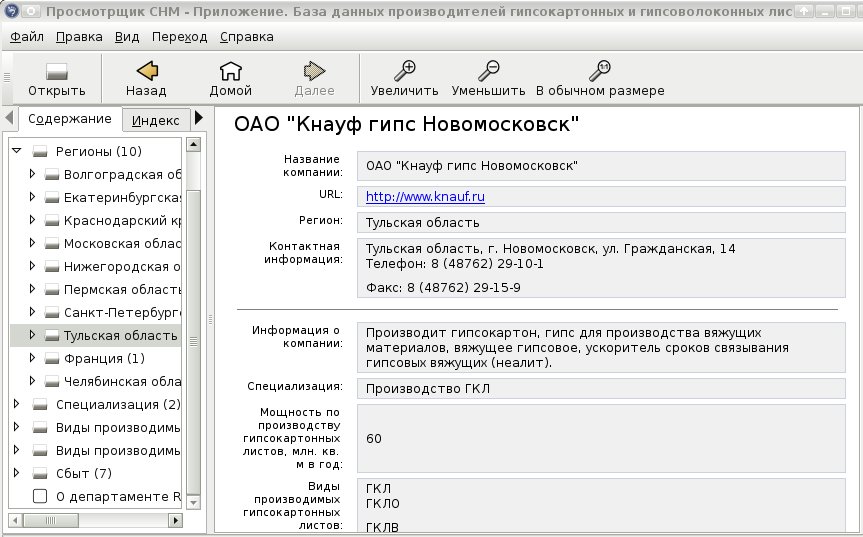Viewport: 863px width, 537px height.
Task: Open the Правка menu
Action: pos(79,37)
